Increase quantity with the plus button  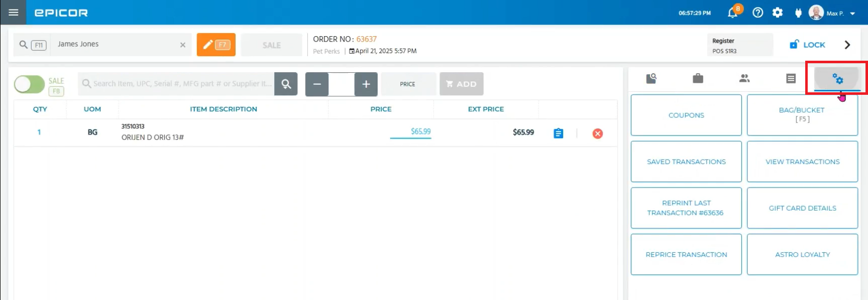366,84
